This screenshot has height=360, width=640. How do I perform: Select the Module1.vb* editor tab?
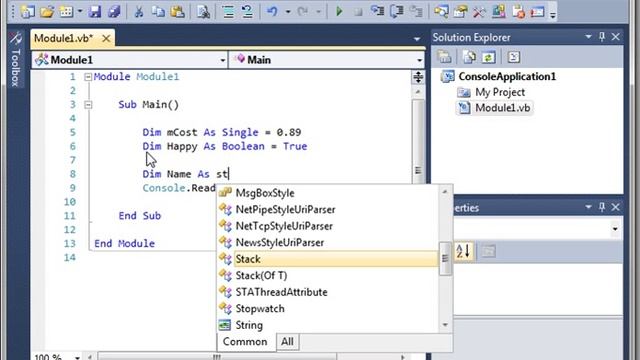click(63, 38)
